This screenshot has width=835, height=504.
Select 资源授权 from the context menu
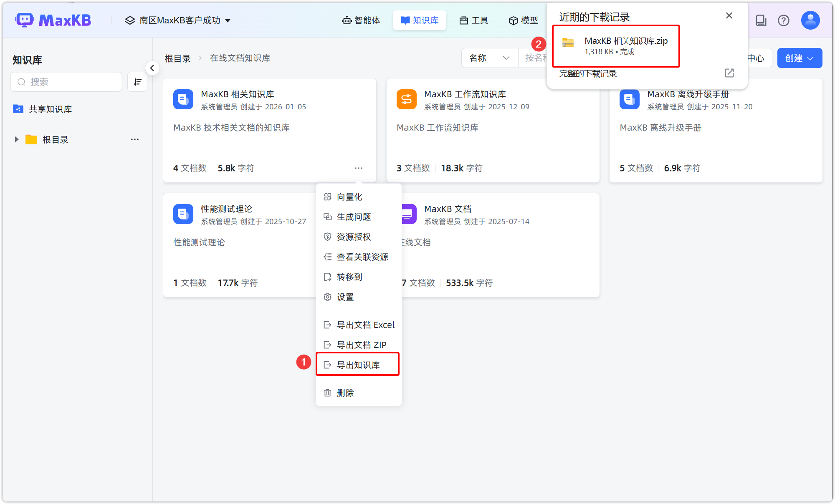point(359,237)
